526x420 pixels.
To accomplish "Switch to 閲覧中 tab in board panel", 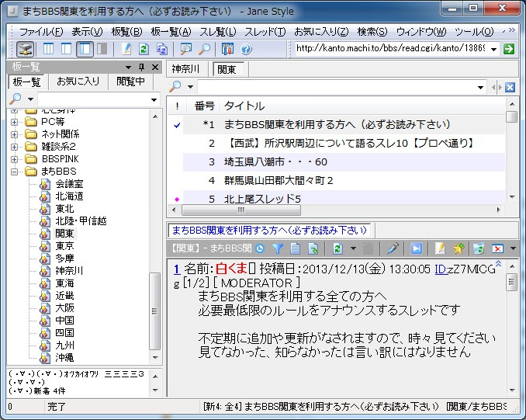I will (130, 82).
